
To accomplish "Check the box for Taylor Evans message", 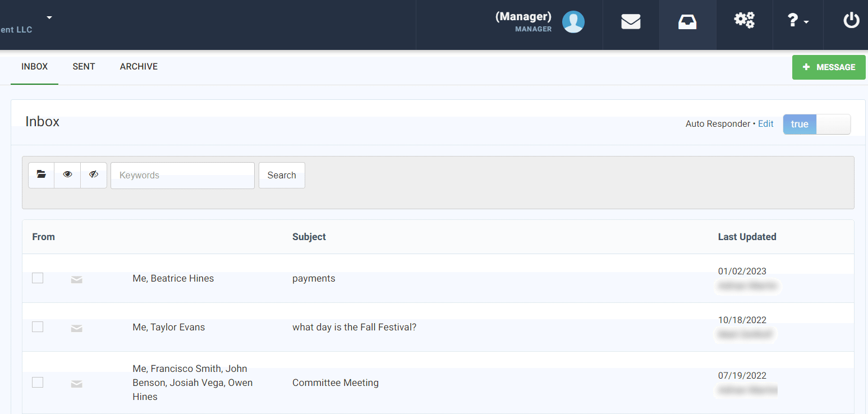I will pos(38,326).
